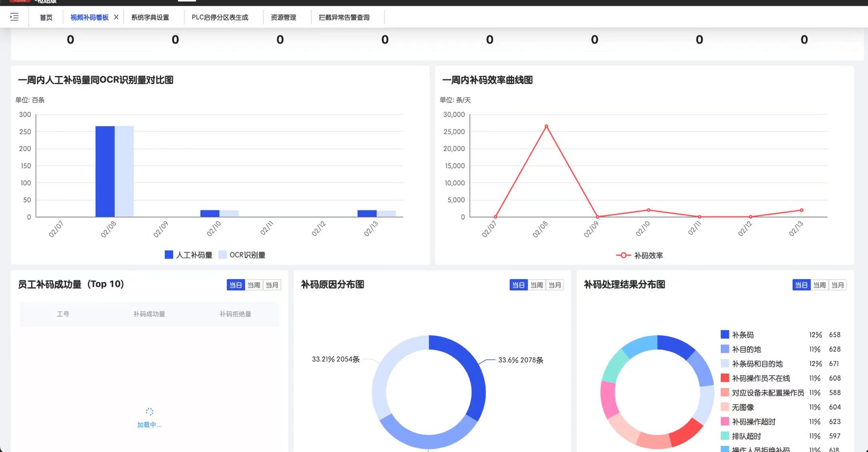Select the 视频补码看板 tab
Image resolution: width=868 pixels, height=452 pixels.
point(89,17)
